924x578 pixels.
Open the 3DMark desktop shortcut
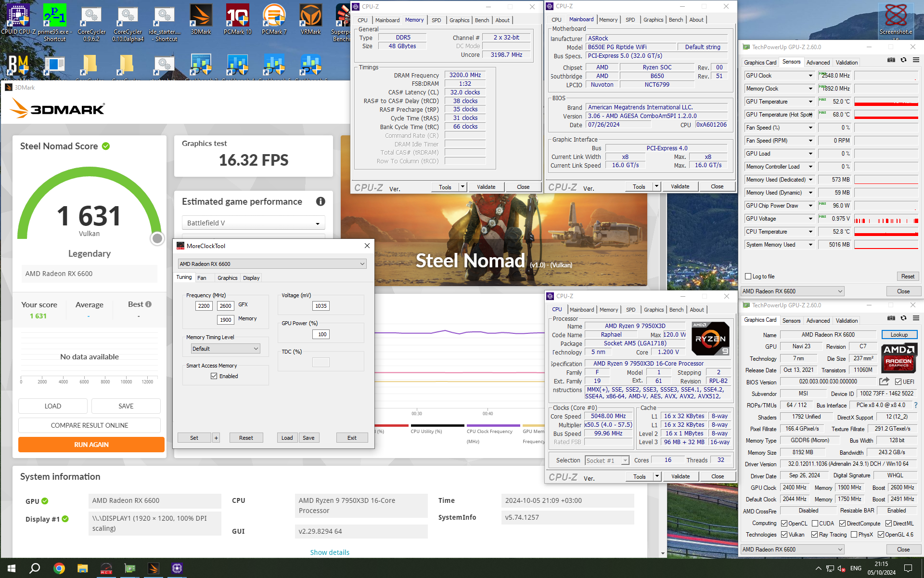click(201, 19)
